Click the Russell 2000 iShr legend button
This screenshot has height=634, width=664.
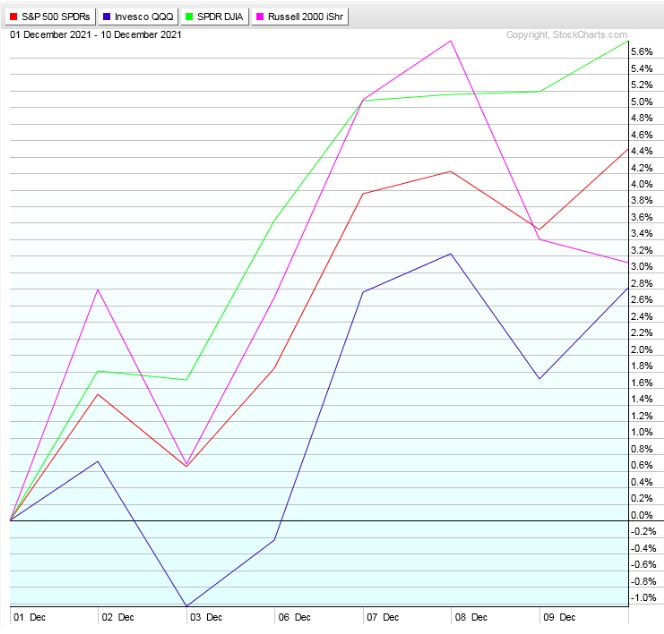(300, 17)
